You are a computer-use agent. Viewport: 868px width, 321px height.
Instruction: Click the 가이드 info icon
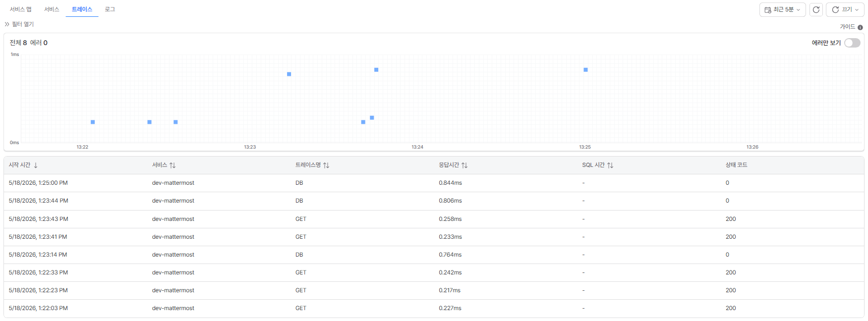point(860,27)
